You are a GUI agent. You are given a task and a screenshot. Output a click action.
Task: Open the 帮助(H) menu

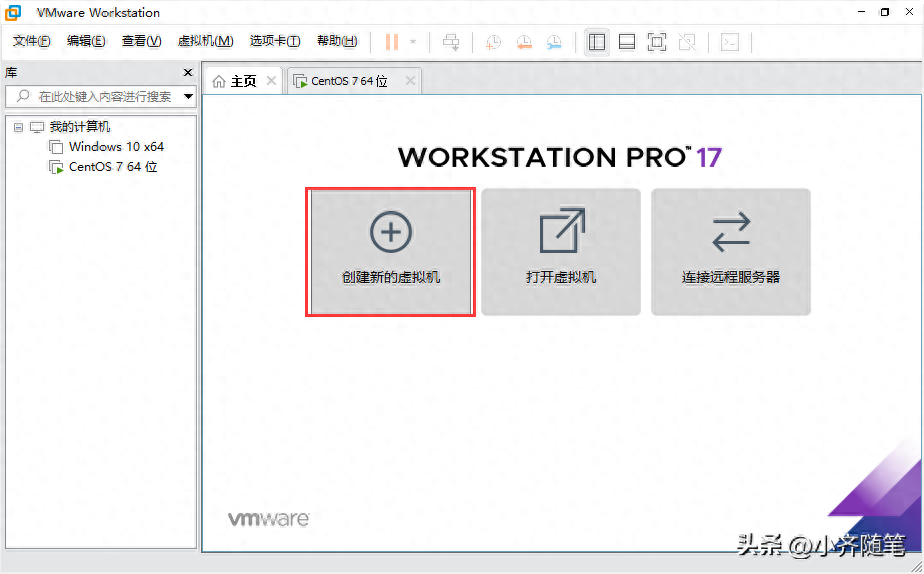click(337, 41)
